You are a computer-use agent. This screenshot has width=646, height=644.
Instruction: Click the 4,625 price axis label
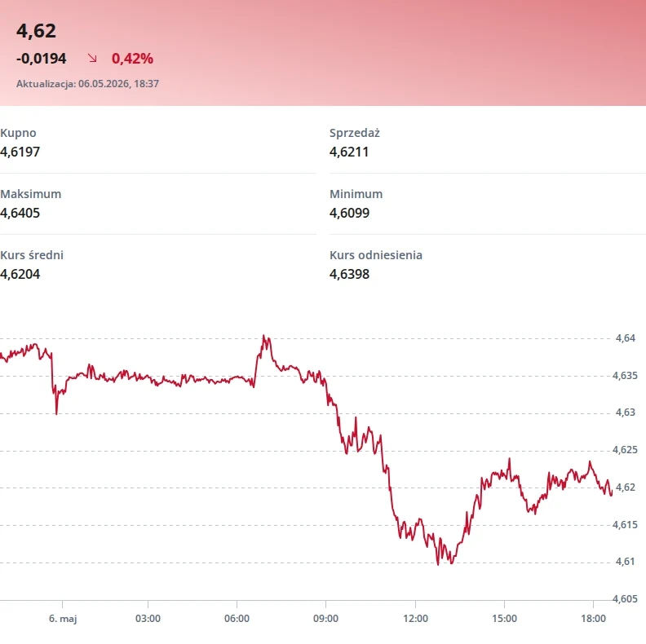pyautogui.click(x=625, y=450)
